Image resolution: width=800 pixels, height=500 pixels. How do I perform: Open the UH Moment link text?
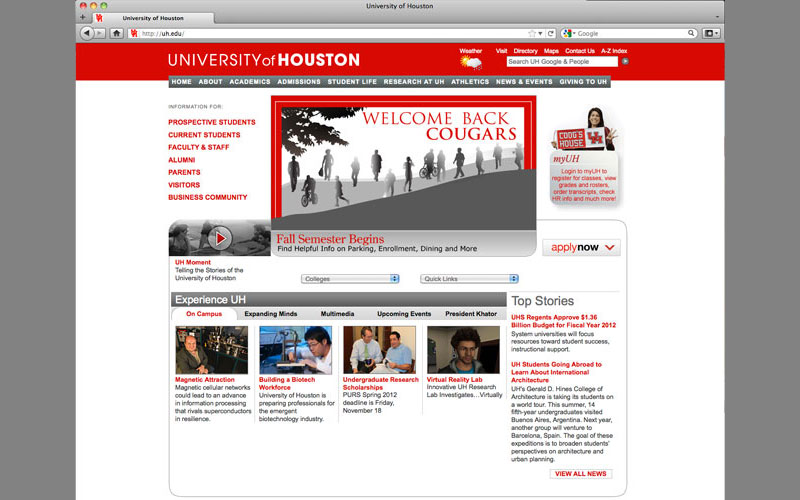[x=192, y=262]
